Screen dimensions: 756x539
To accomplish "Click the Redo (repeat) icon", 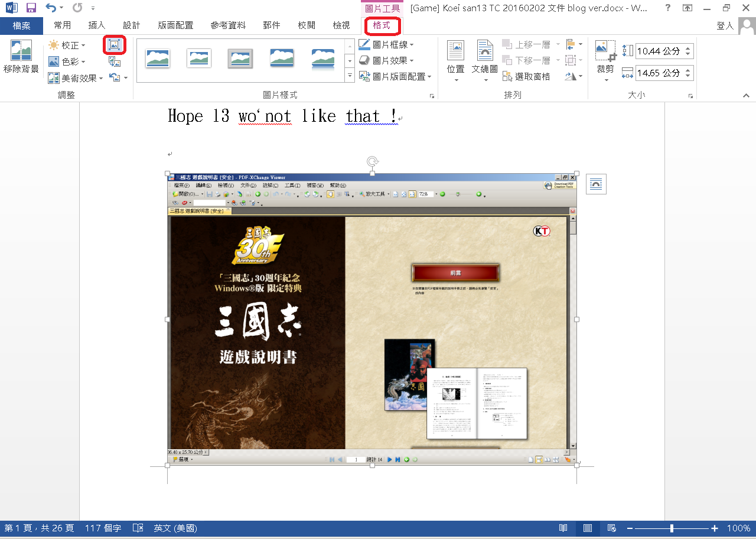I will coord(77,8).
